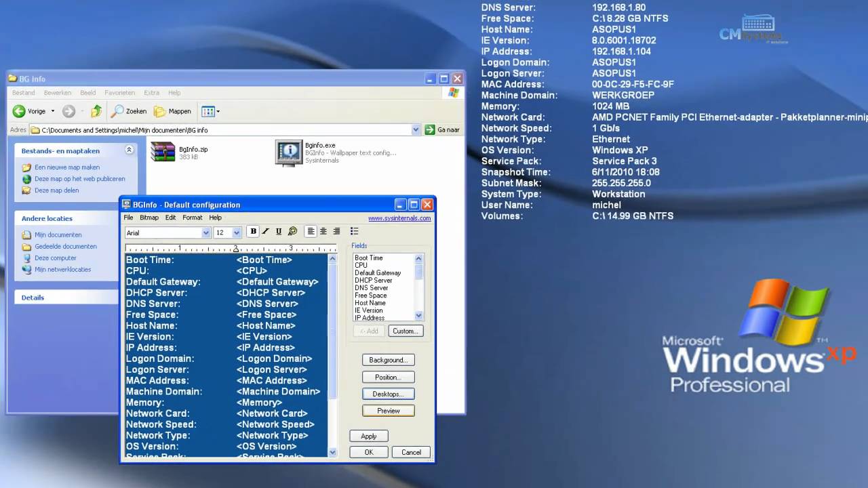
Task: Open the Favorieten menu in explorer
Action: [x=119, y=93]
